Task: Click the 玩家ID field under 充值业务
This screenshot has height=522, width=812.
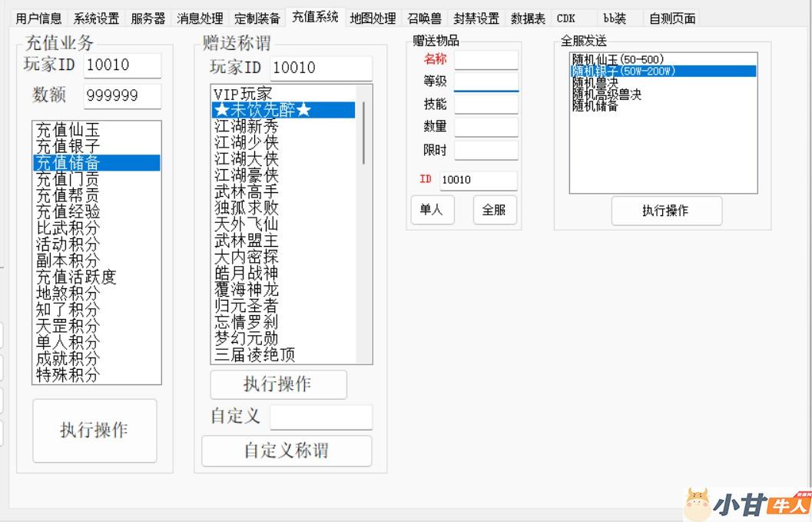Action: click(x=122, y=65)
